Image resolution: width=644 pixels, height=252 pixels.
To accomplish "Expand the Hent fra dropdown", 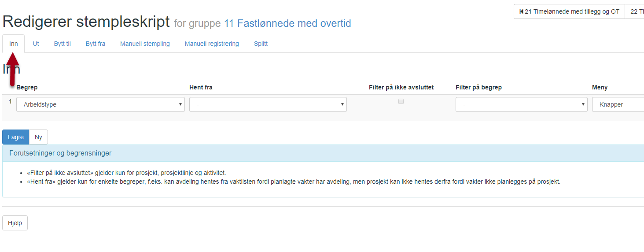I will (x=268, y=105).
